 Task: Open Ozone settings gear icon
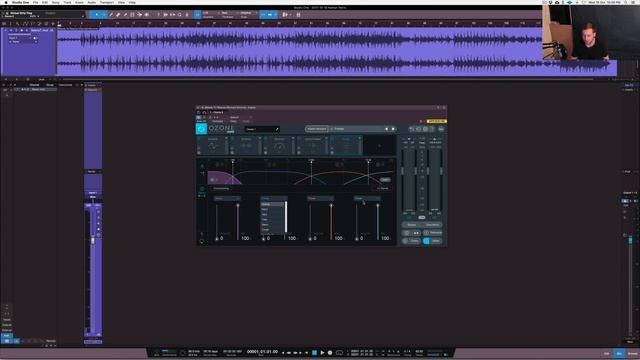click(x=425, y=129)
